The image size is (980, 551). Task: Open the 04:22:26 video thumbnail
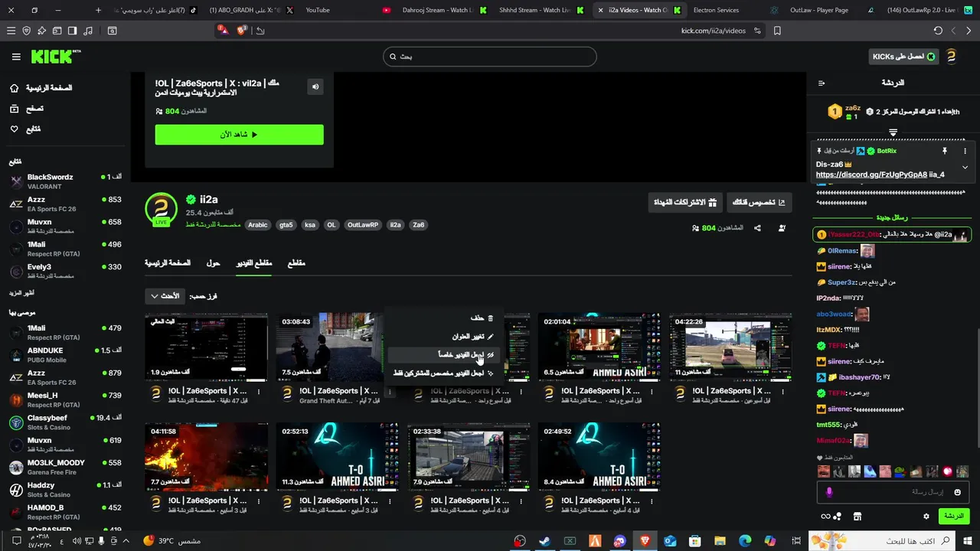click(730, 347)
